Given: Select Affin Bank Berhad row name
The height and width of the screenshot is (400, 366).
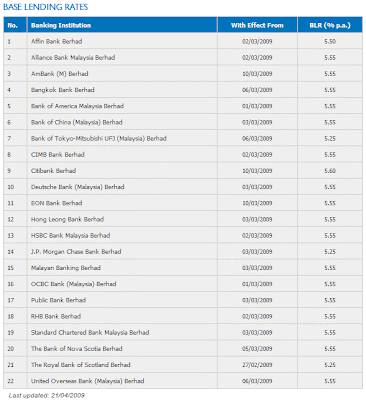Looking at the screenshot, I should pos(57,41).
